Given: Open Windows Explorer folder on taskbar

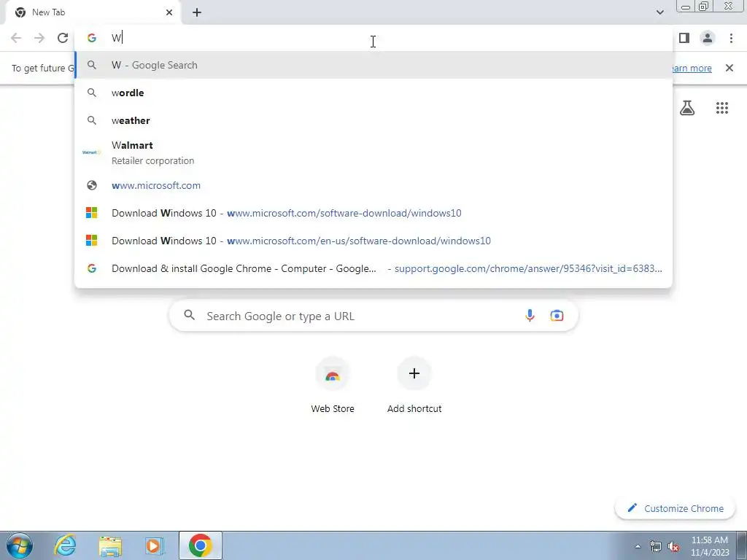Looking at the screenshot, I should tap(110, 545).
